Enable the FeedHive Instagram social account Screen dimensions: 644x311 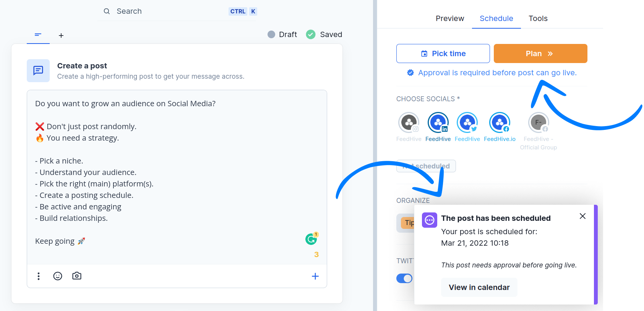409,123
